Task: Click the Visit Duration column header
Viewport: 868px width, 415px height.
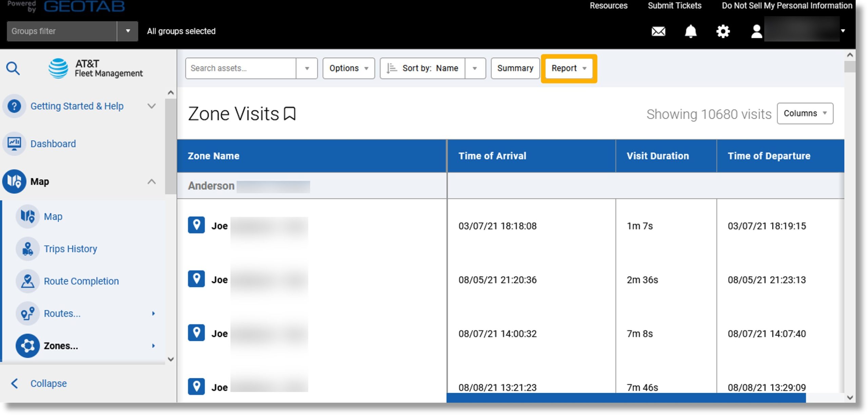Action: click(666, 156)
